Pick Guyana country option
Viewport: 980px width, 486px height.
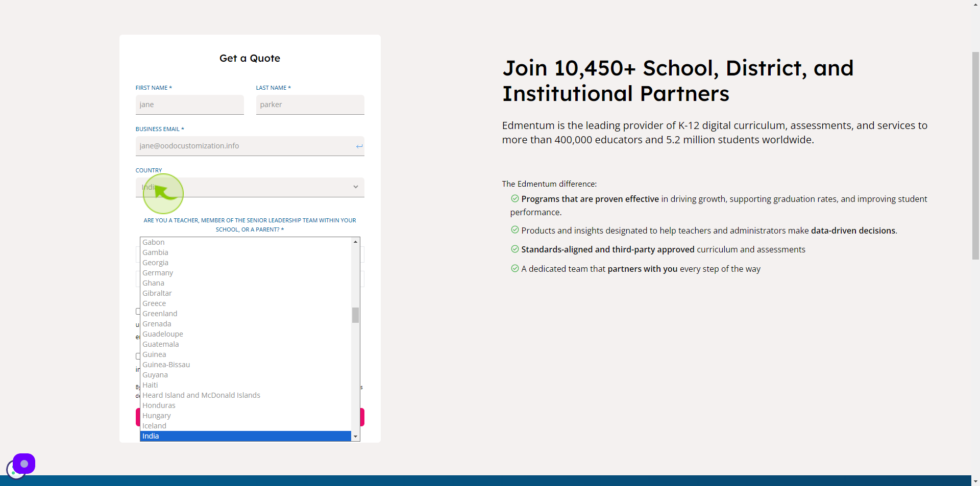tap(246, 375)
